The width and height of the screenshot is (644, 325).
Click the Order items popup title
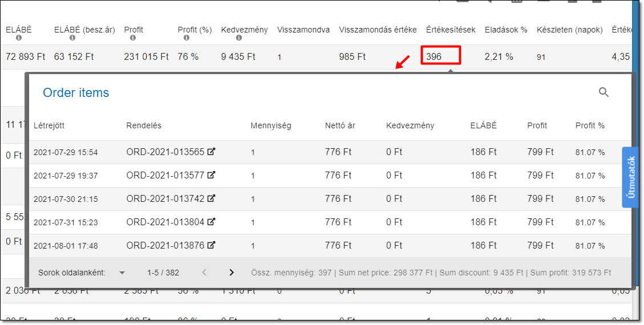point(76,93)
